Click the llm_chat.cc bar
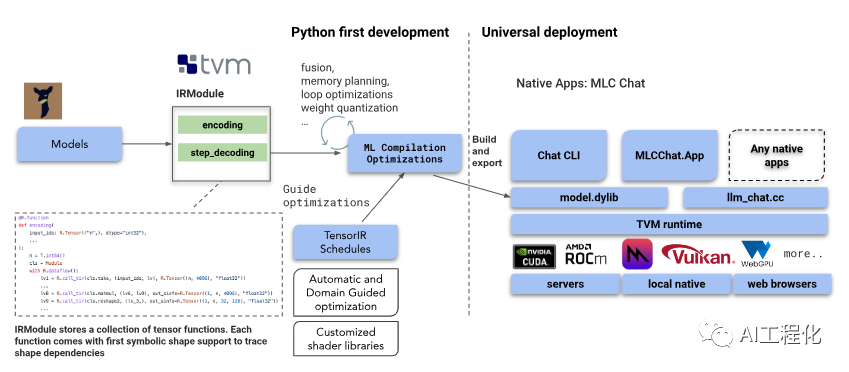 [x=755, y=198]
